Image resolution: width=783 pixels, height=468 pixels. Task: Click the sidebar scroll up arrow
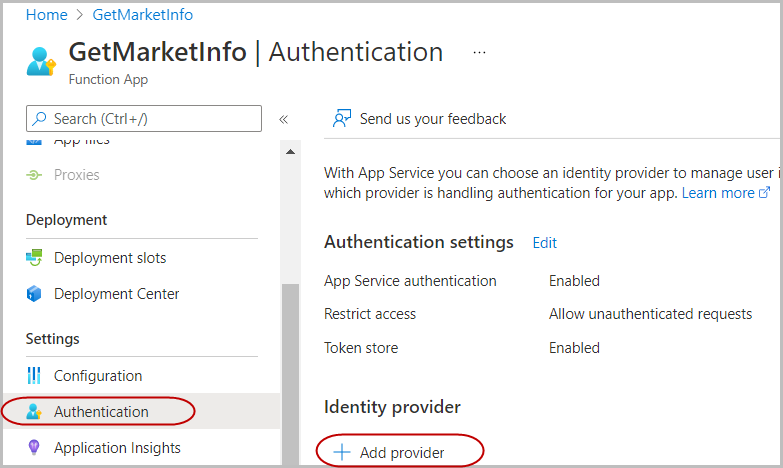[291, 152]
